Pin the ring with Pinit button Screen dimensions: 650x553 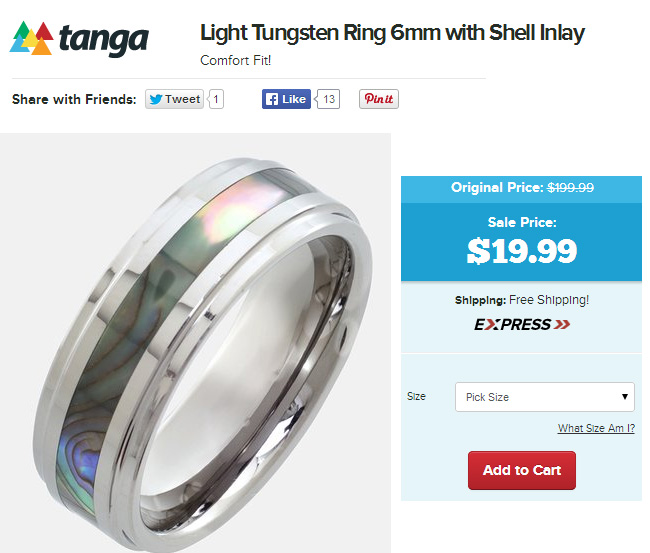click(378, 99)
